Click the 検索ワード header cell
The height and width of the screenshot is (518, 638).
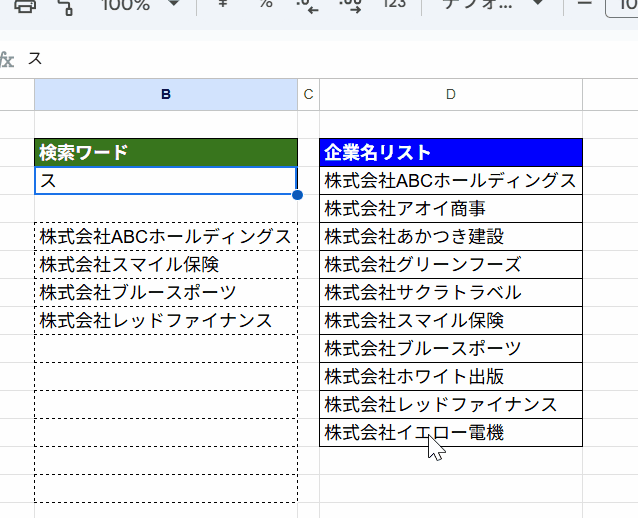coord(166,152)
